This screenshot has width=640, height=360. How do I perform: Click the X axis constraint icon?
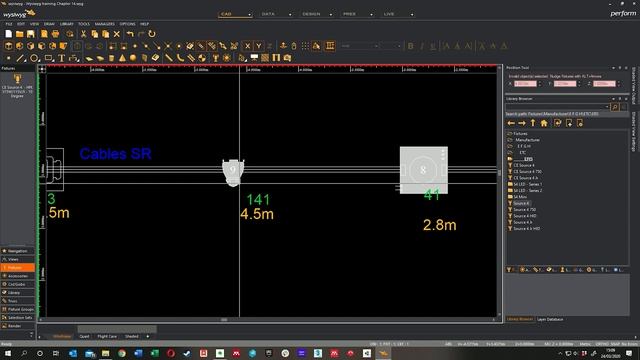[x=247, y=46]
